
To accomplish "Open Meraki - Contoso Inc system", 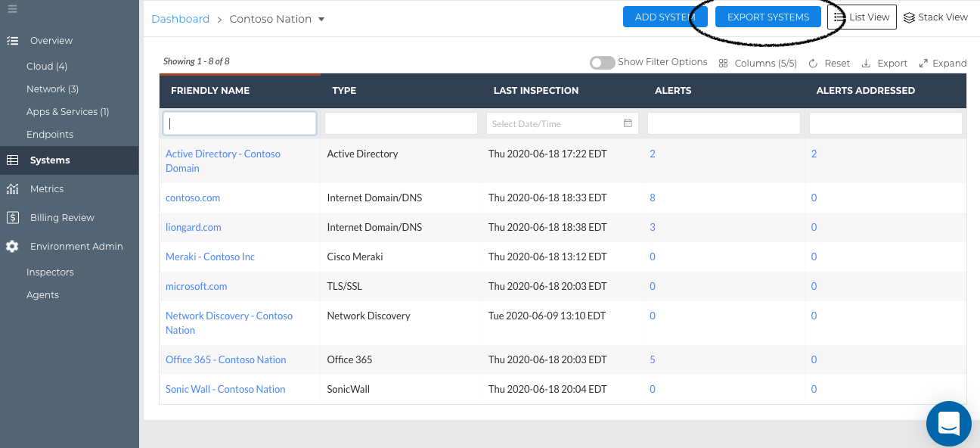I will (210, 257).
